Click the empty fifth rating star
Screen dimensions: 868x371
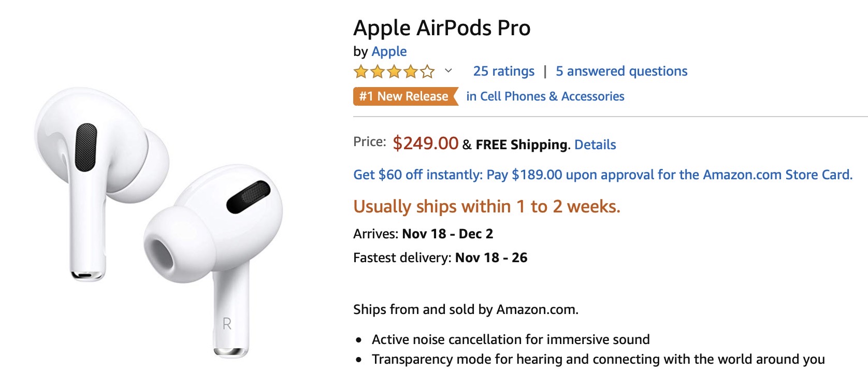pyautogui.click(x=427, y=72)
